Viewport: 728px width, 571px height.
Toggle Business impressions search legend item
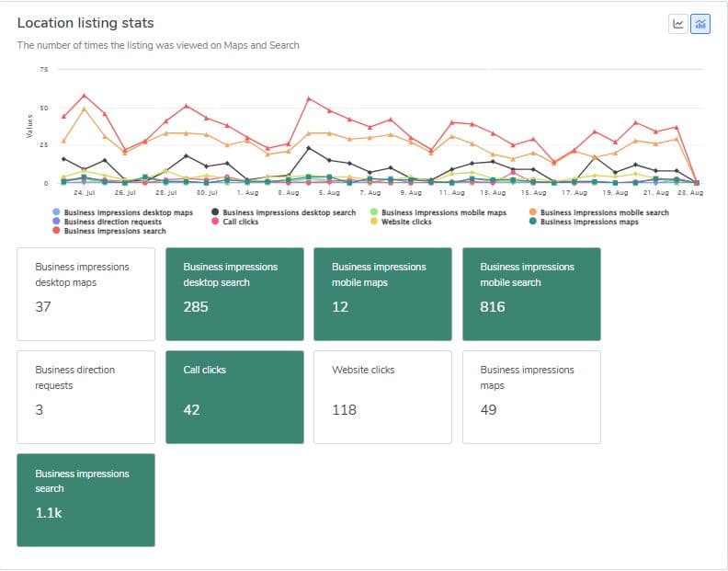109,231
